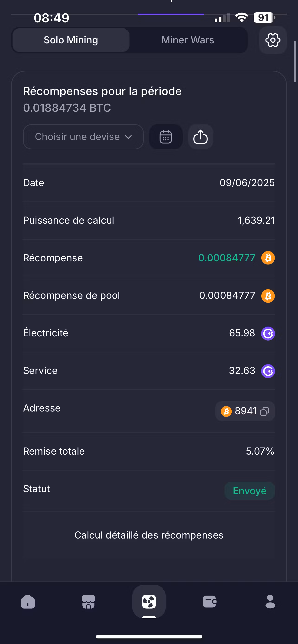The width and height of the screenshot is (298, 644).
Task: Switch to the Miner Wars tab
Action: pos(188,40)
